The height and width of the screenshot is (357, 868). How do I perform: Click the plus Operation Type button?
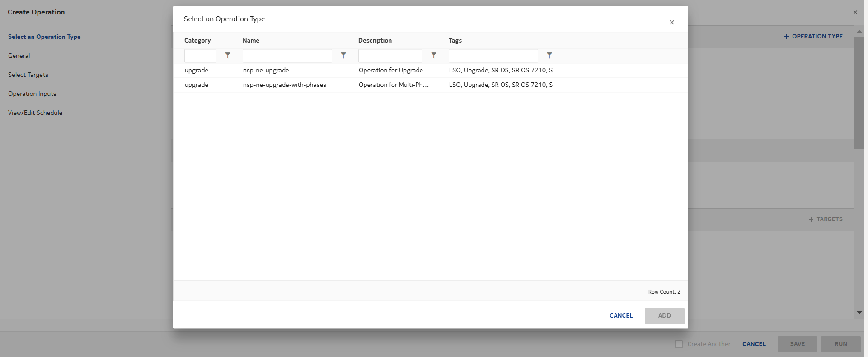pyautogui.click(x=813, y=36)
